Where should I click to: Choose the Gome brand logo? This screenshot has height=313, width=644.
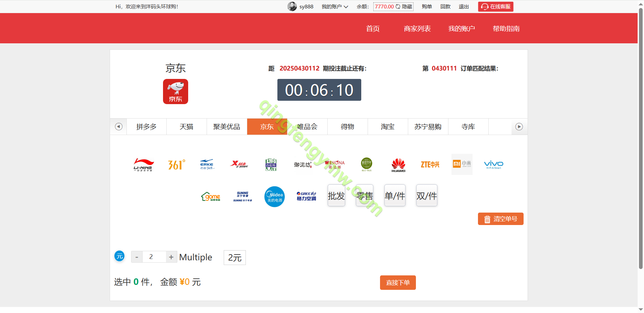click(x=211, y=196)
